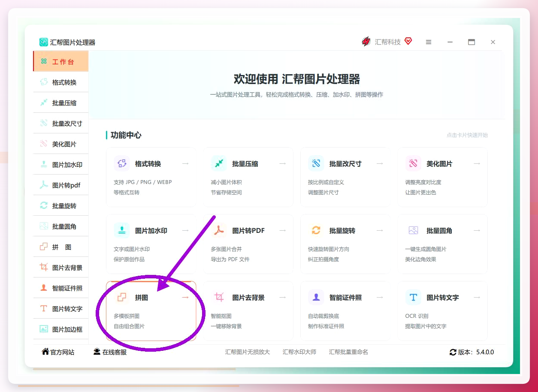Image resolution: width=538 pixels, height=392 pixels.
Task: Click 自动裁剪换底 description text
Action: tap(323, 316)
